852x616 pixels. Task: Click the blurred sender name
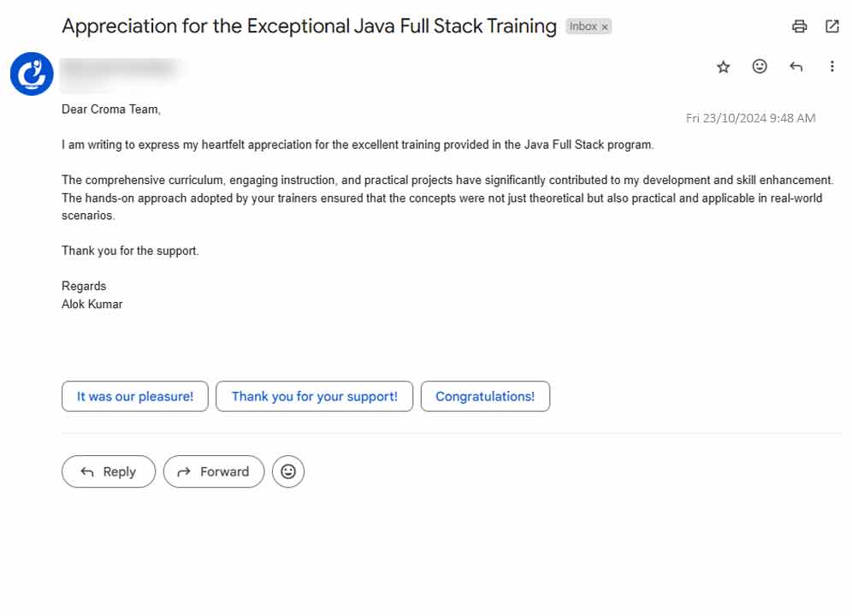pyautogui.click(x=120, y=68)
